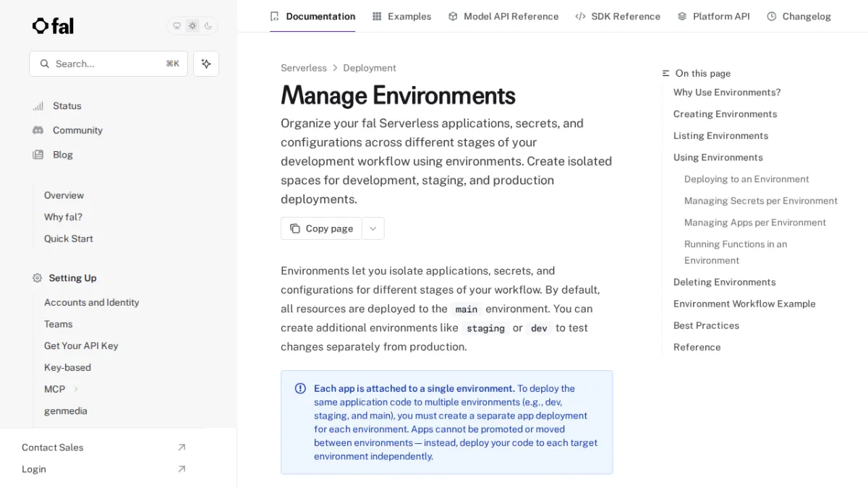
Task: Open Copy page dropdown arrow
Action: tap(373, 228)
